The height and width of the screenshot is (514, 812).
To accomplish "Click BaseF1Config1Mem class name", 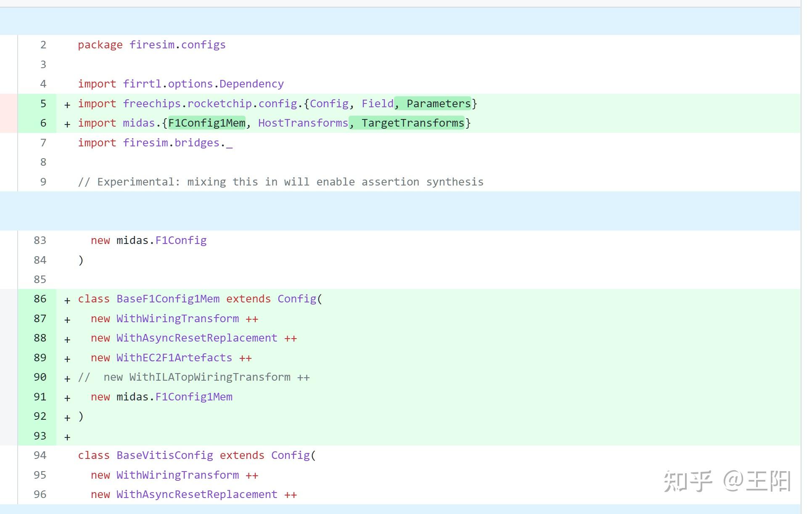I will (168, 299).
